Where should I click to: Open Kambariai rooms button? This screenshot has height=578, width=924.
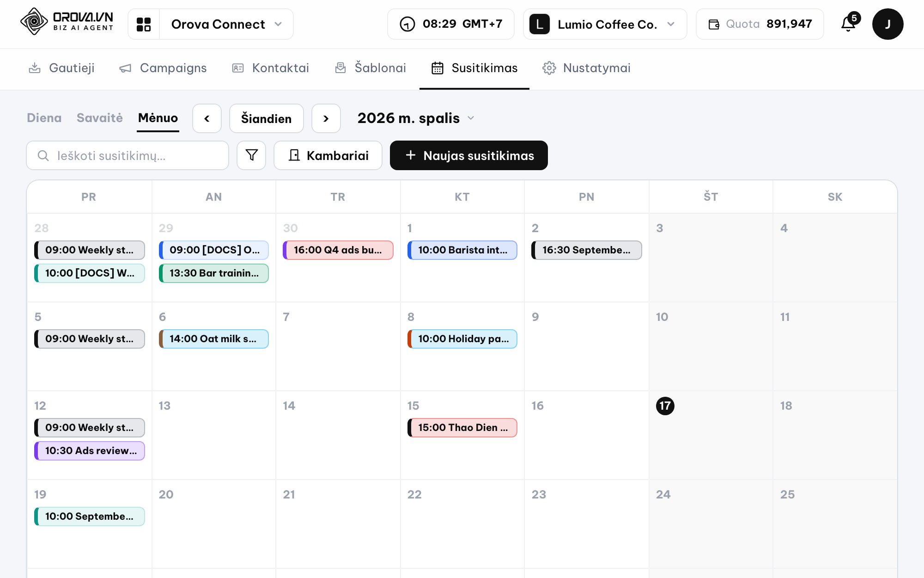(x=328, y=155)
